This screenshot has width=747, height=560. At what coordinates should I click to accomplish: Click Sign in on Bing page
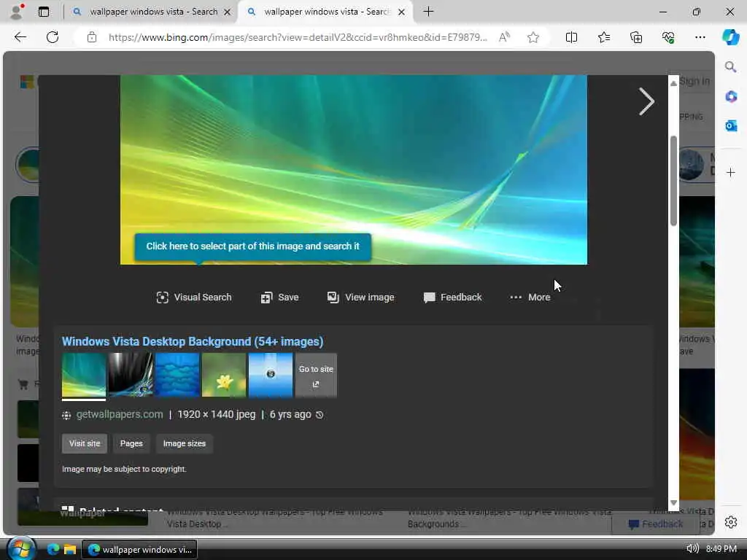pos(694,82)
